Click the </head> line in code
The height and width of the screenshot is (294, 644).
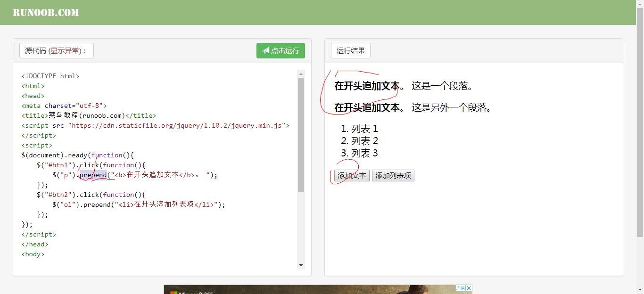(x=35, y=244)
